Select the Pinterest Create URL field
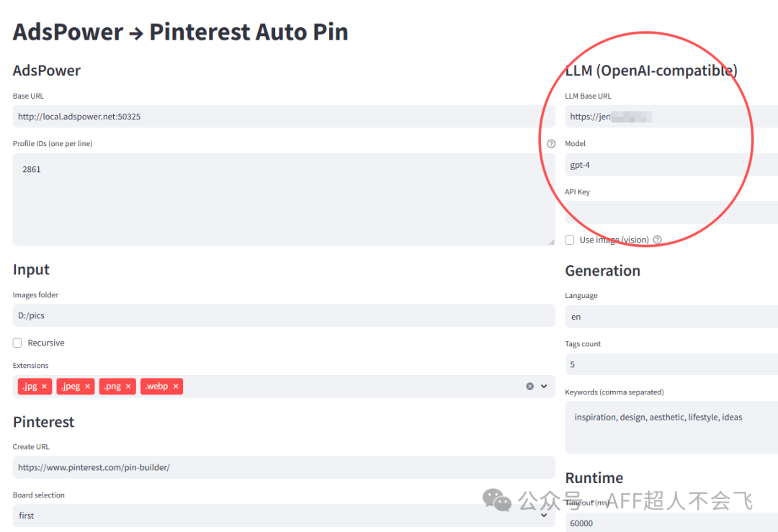The image size is (778, 532). point(284,467)
